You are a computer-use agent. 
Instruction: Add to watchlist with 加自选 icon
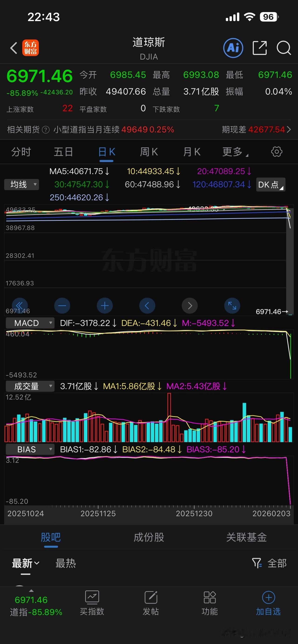[268, 598]
